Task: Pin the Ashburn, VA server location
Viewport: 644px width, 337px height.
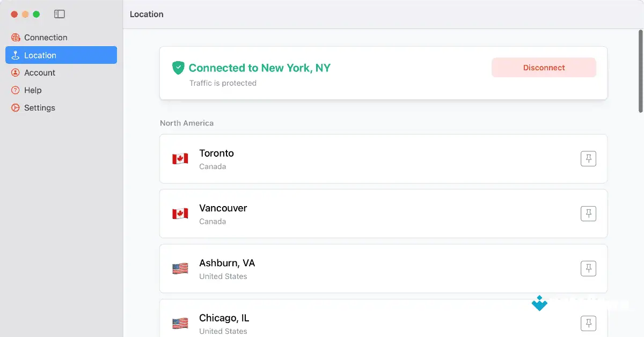Action: (x=588, y=268)
